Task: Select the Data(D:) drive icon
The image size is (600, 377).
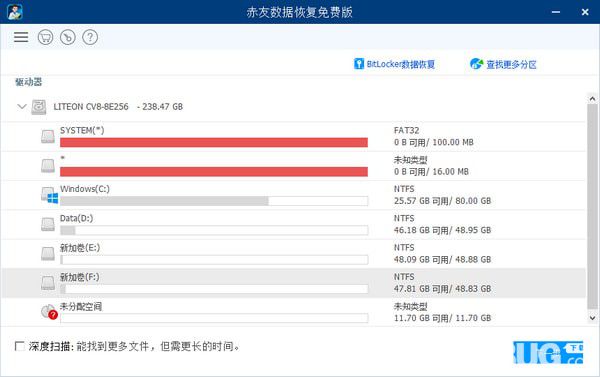Action: click(x=48, y=224)
